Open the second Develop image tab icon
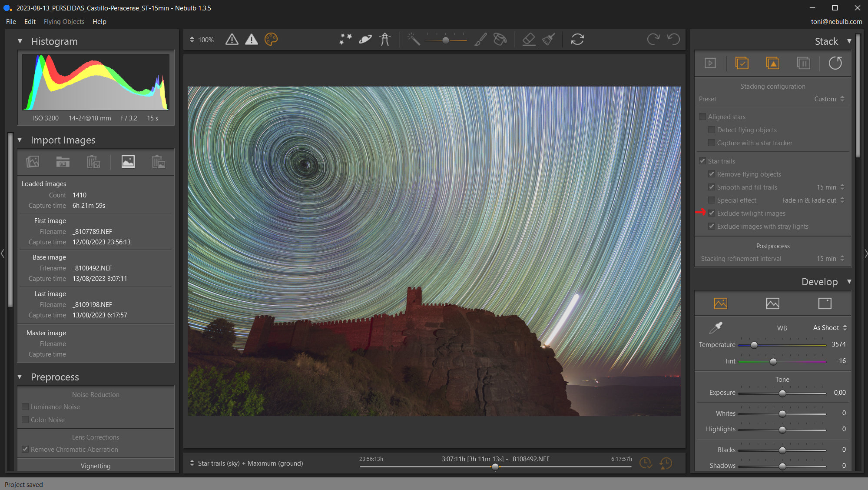Image resolution: width=868 pixels, height=490 pixels. tap(773, 303)
